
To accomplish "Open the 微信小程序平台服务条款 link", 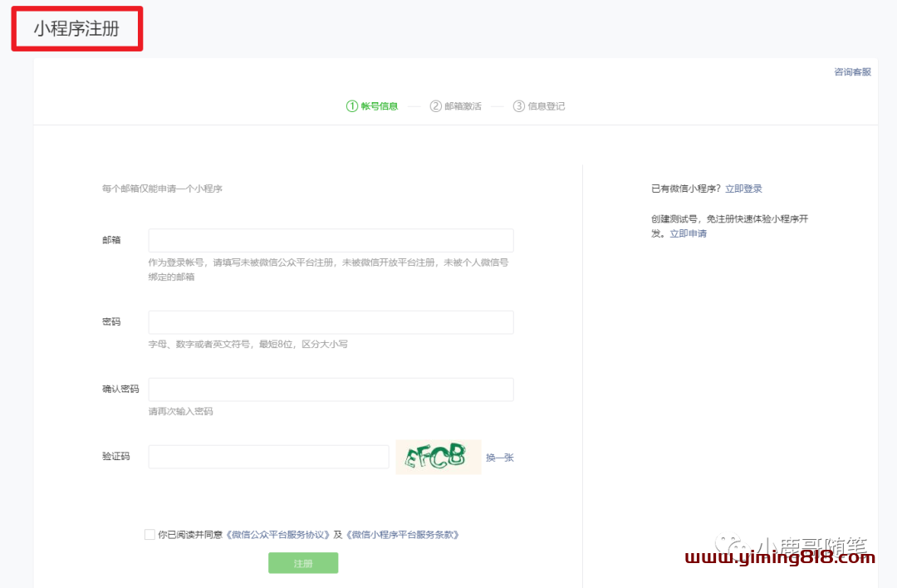I will click(x=403, y=535).
